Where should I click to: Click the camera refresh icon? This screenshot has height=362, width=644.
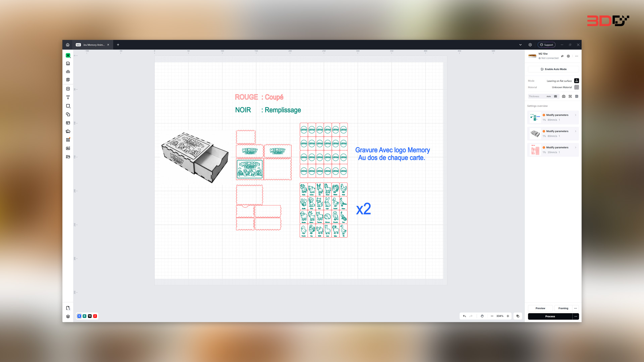(564, 97)
